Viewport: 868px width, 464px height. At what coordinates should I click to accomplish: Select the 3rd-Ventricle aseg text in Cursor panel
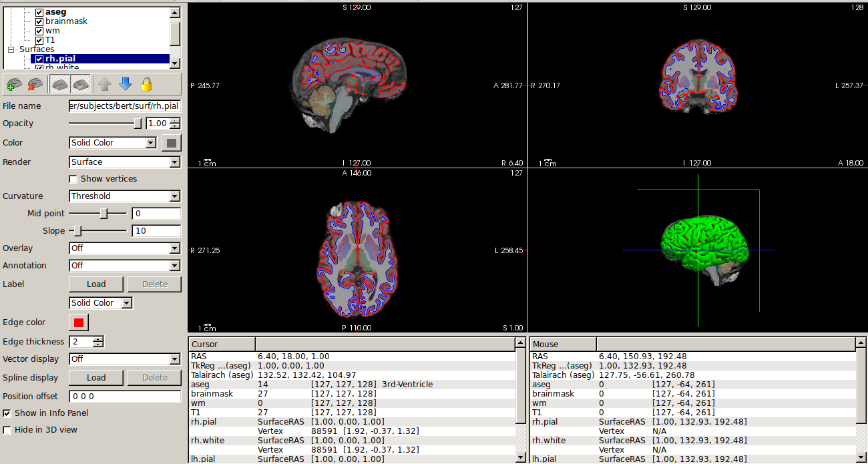click(x=407, y=385)
